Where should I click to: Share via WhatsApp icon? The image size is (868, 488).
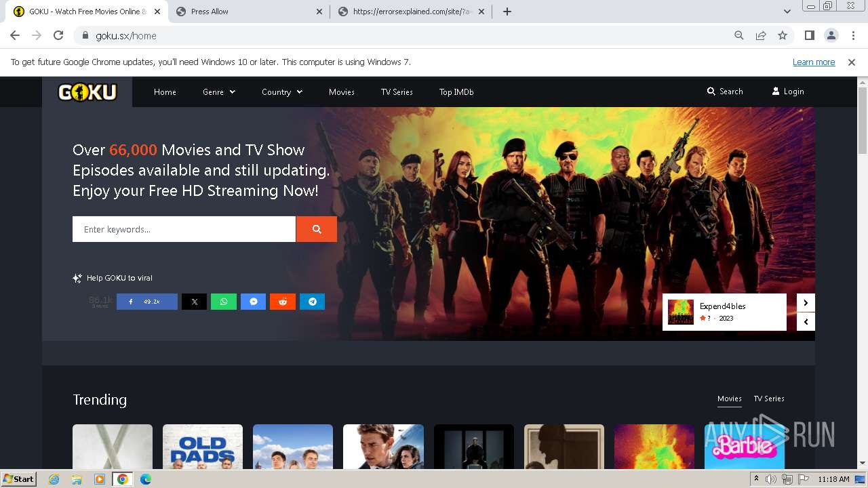pos(224,302)
